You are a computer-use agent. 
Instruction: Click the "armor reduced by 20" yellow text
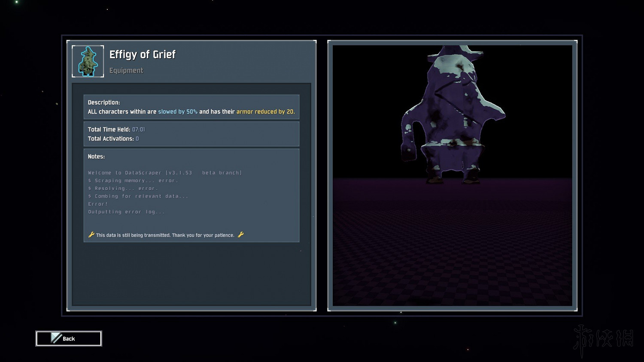point(265,112)
